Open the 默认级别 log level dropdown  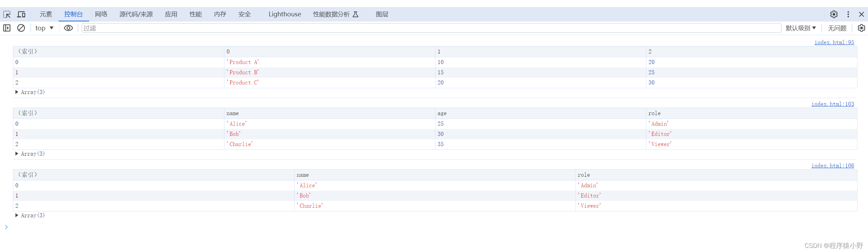(x=800, y=28)
